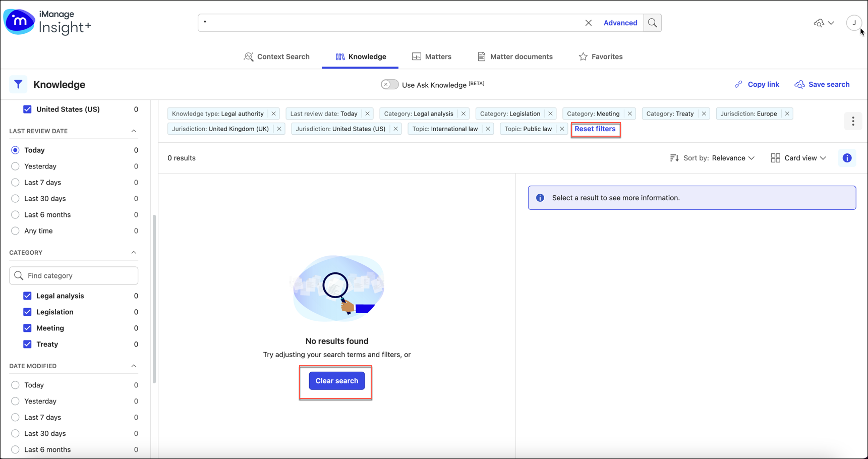Collapse the Last Review Date section

134,131
